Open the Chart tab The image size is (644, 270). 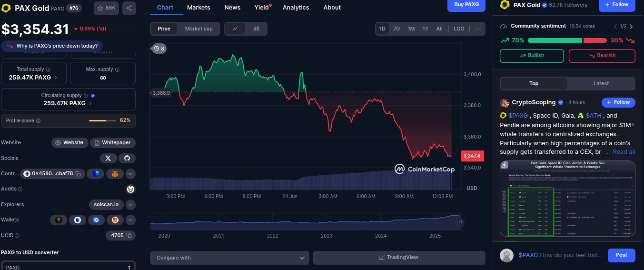(x=165, y=8)
